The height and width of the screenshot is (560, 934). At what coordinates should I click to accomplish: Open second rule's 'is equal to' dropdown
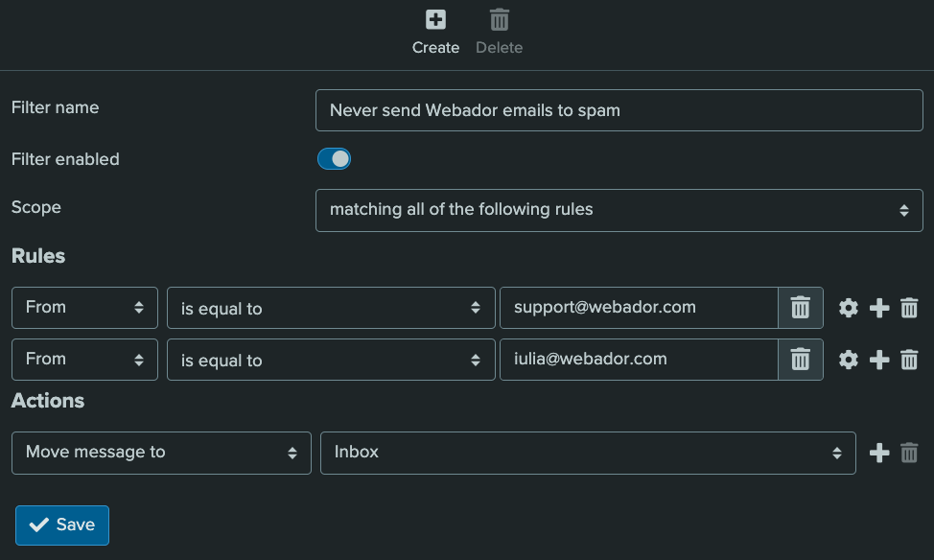point(331,360)
